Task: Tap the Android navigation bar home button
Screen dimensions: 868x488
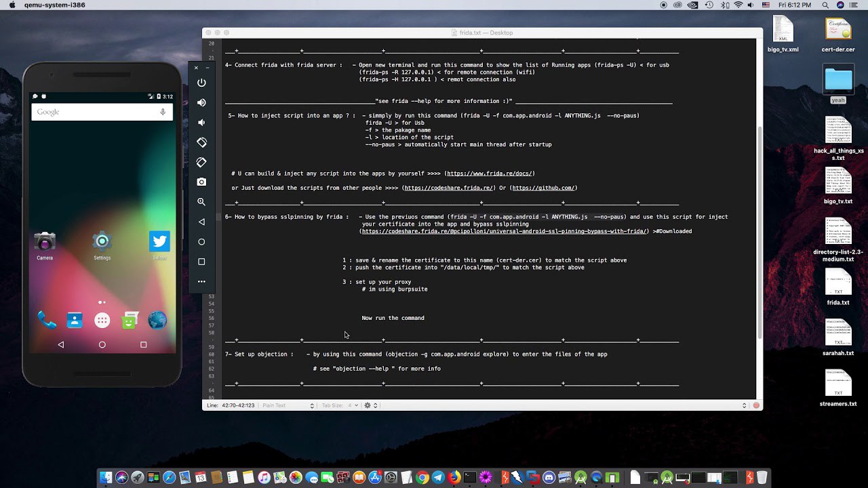Action: pos(102,345)
